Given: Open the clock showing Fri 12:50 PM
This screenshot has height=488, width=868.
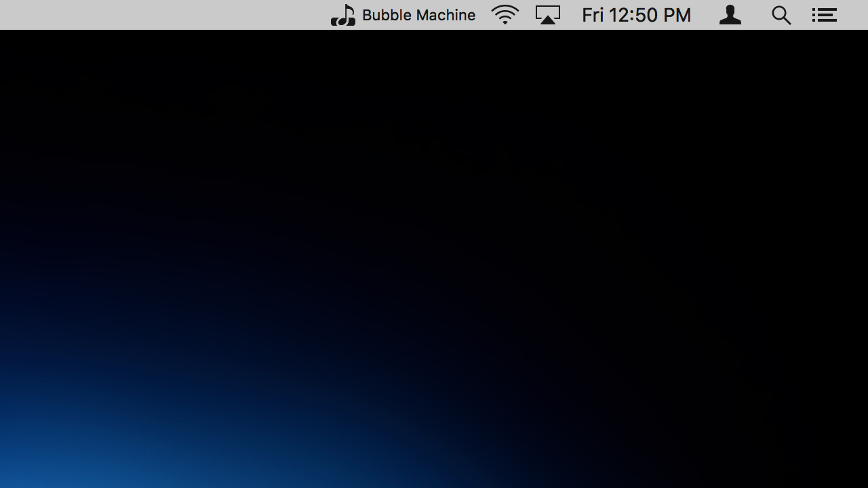Looking at the screenshot, I should [636, 15].
